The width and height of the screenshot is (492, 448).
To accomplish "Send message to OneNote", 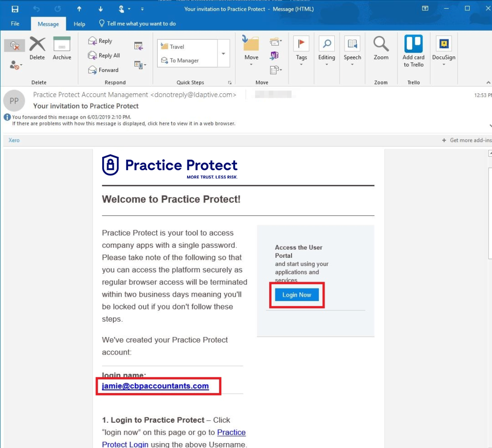I will (x=274, y=55).
